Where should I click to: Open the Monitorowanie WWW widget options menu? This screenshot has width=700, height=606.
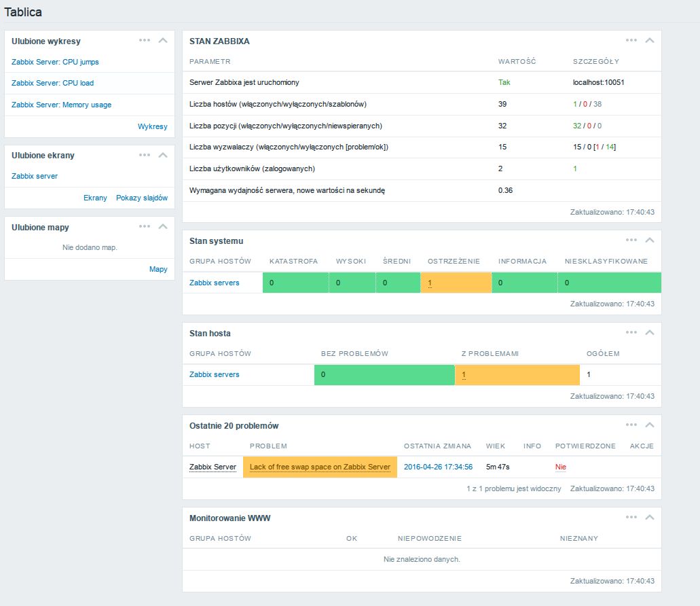click(631, 517)
